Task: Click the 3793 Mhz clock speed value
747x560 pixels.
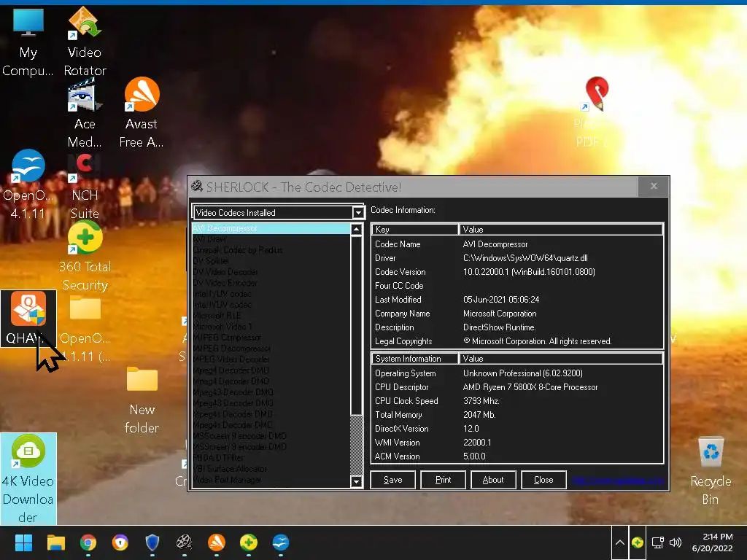Action: (481, 401)
